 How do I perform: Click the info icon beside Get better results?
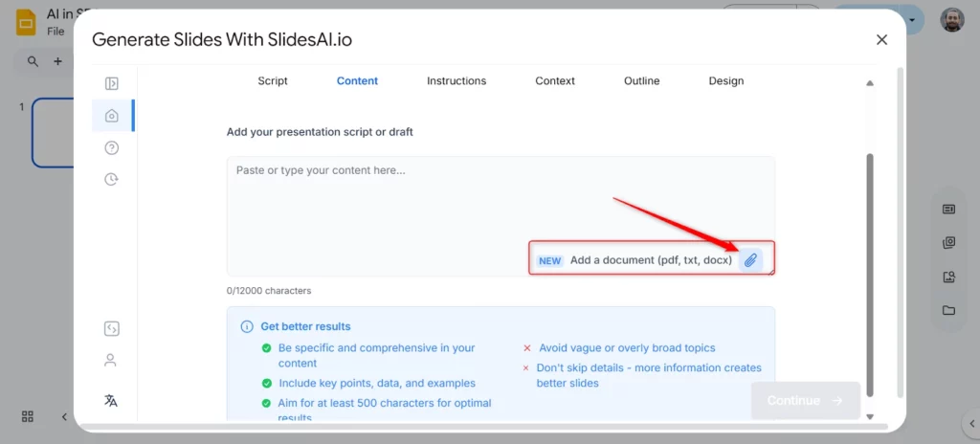click(247, 326)
